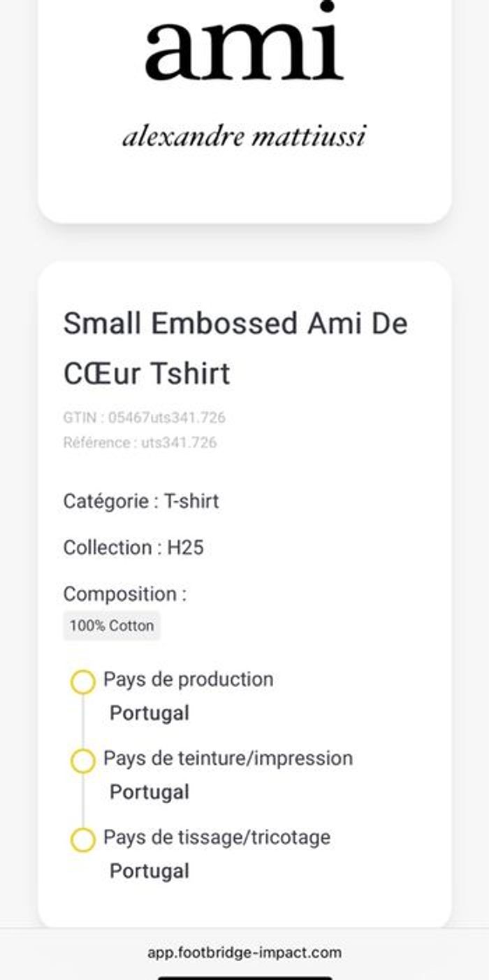Tap the Catégorie : T-shirt row
Image resolution: width=489 pixels, height=980 pixels.
(141, 501)
